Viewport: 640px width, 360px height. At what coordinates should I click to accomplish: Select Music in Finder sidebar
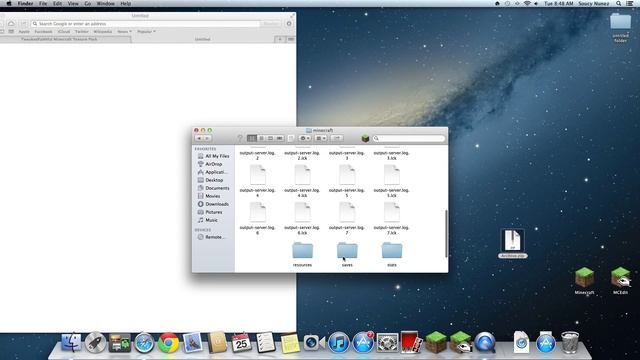tap(207, 220)
